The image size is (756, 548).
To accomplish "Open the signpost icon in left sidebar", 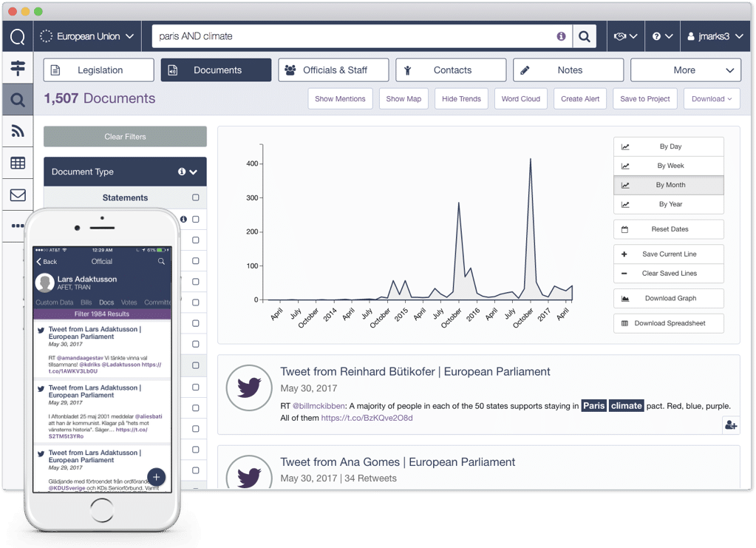I will [18, 68].
